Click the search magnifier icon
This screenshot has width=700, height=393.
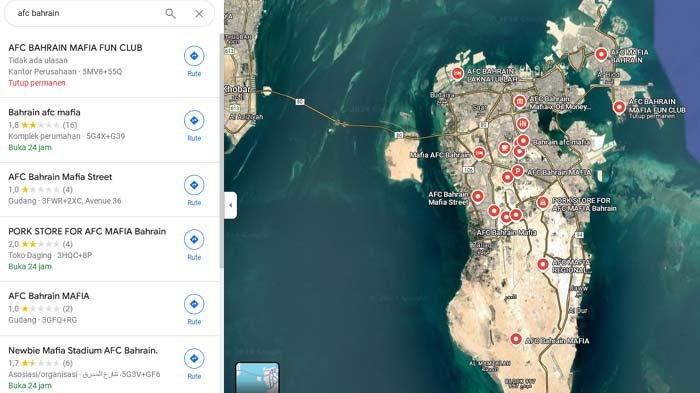[x=170, y=13]
